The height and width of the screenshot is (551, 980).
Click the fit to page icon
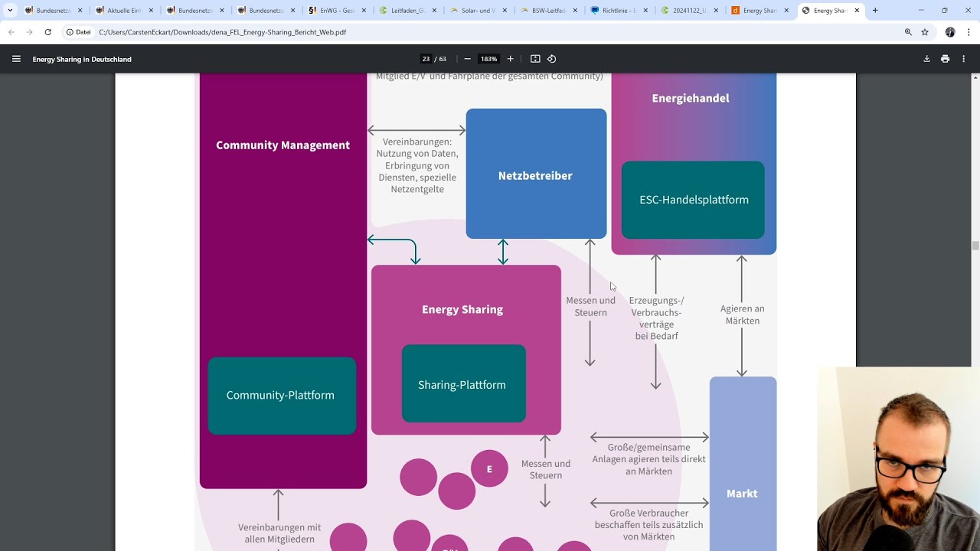pos(535,59)
